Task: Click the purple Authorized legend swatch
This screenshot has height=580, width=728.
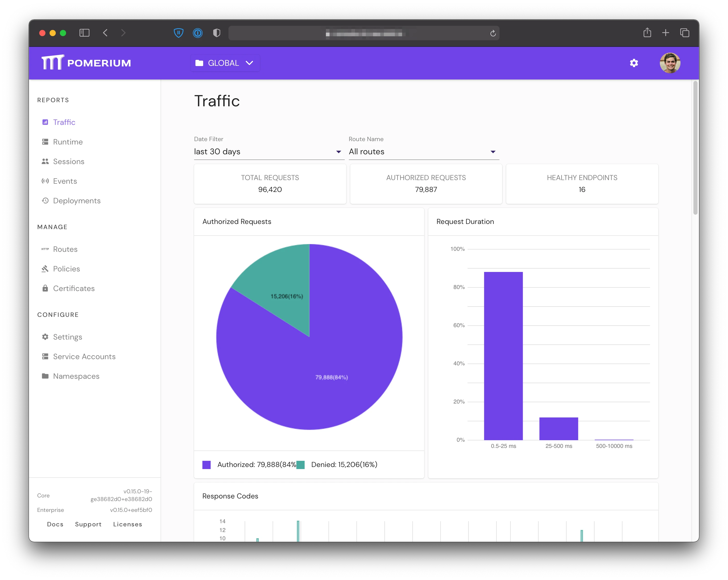Action: pos(207,465)
